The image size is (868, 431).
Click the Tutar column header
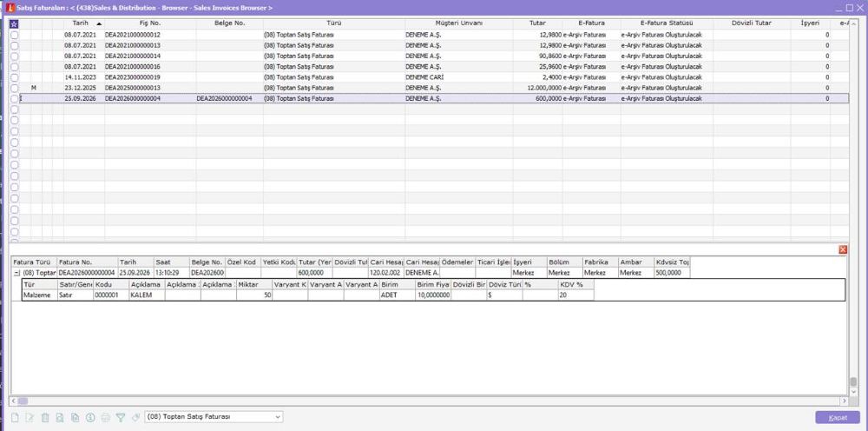point(537,23)
